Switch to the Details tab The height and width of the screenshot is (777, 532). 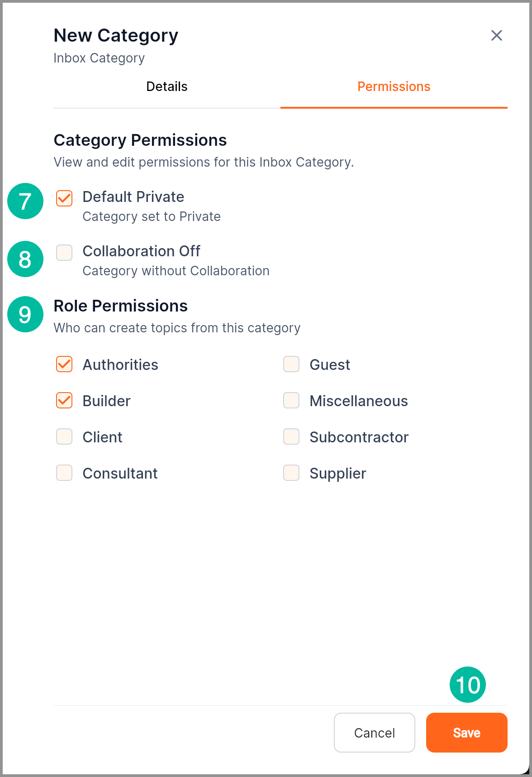tap(166, 86)
